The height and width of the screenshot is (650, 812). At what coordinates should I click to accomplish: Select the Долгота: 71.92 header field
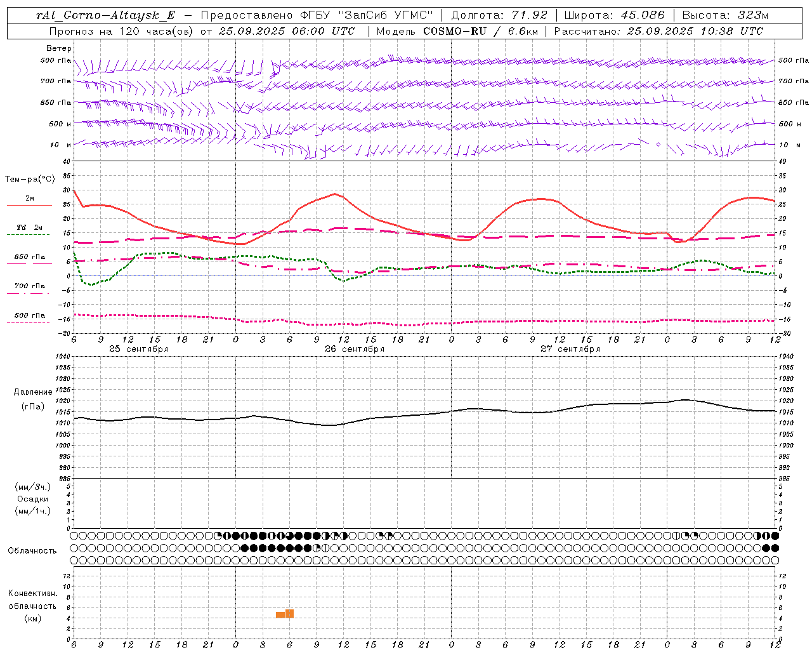click(x=499, y=16)
